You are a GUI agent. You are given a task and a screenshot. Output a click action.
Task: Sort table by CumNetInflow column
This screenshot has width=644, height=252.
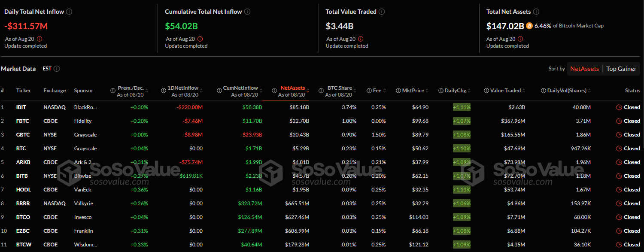tap(240, 91)
